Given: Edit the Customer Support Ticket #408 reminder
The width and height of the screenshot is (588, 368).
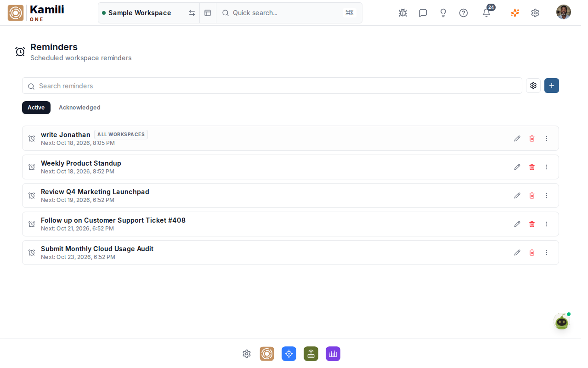Looking at the screenshot, I should 517,224.
